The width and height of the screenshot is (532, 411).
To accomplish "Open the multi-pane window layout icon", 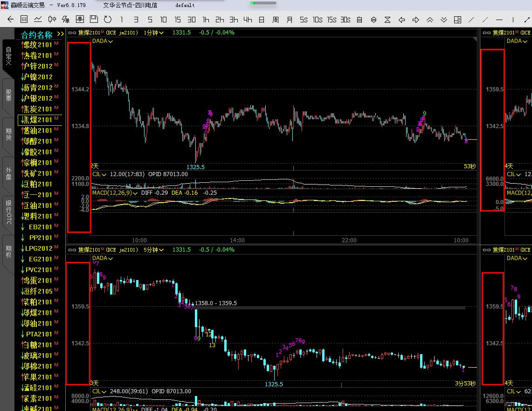I will tap(457, 20).
